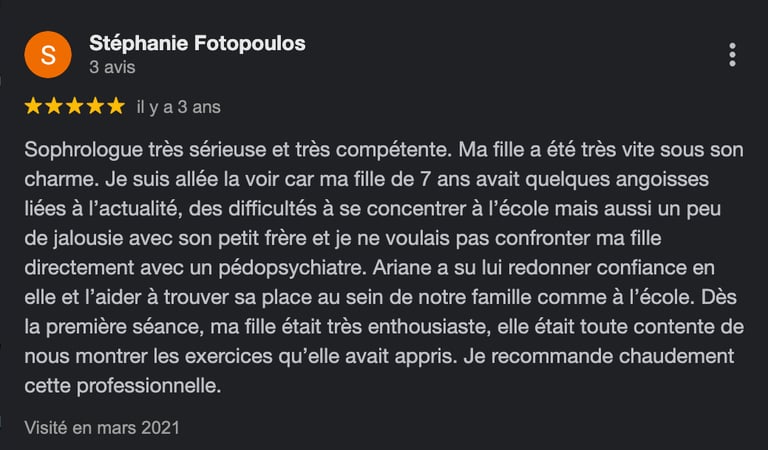
Task: Click the '3 avis' reviewer count
Action: 112,67
